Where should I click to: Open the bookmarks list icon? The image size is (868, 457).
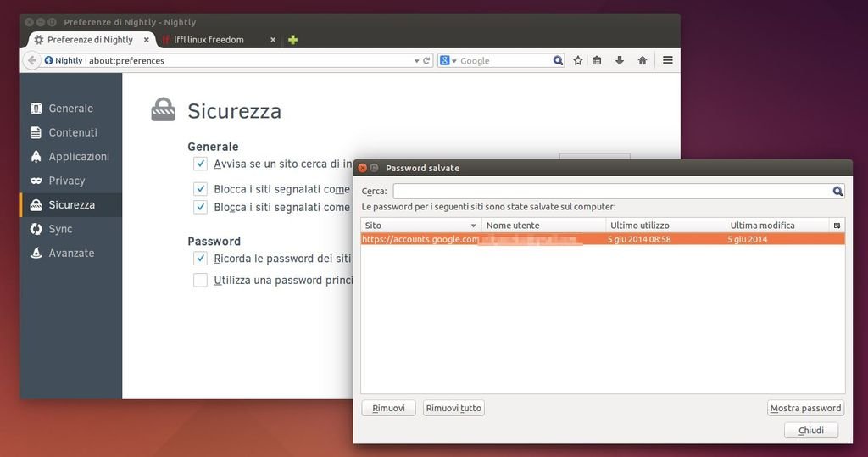coord(598,60)
